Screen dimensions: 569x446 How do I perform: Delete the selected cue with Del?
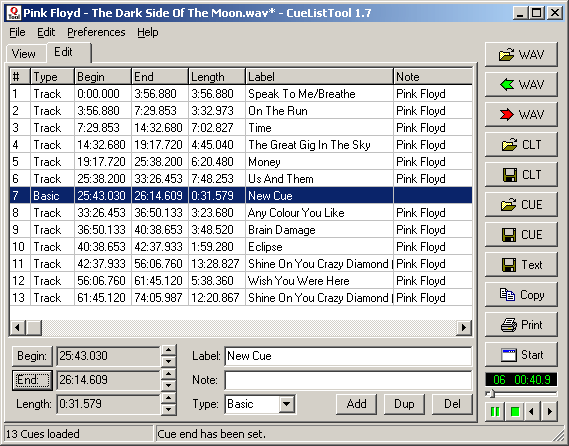pyautogui.click(x=452, y=404)
